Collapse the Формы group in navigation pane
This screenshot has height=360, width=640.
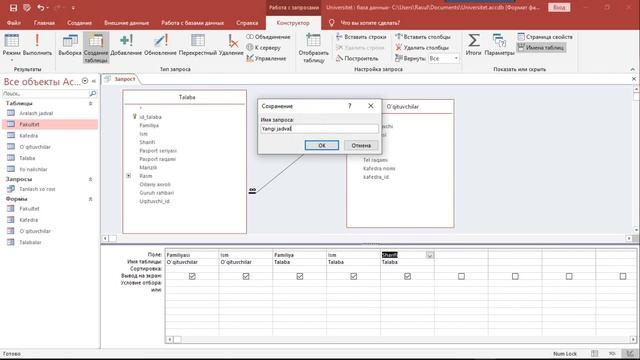[x=91, y=199]
